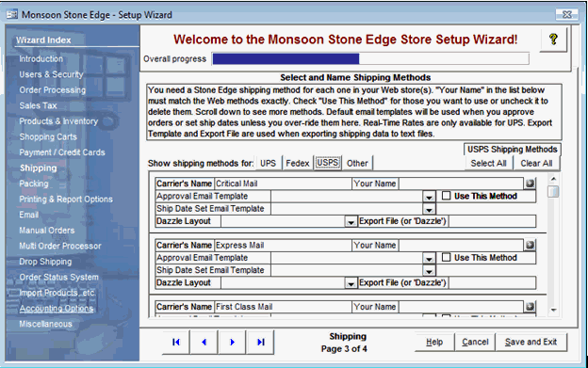
Task: Enable Use This Method for Critical Mail
Action: (x=446, y=196)
